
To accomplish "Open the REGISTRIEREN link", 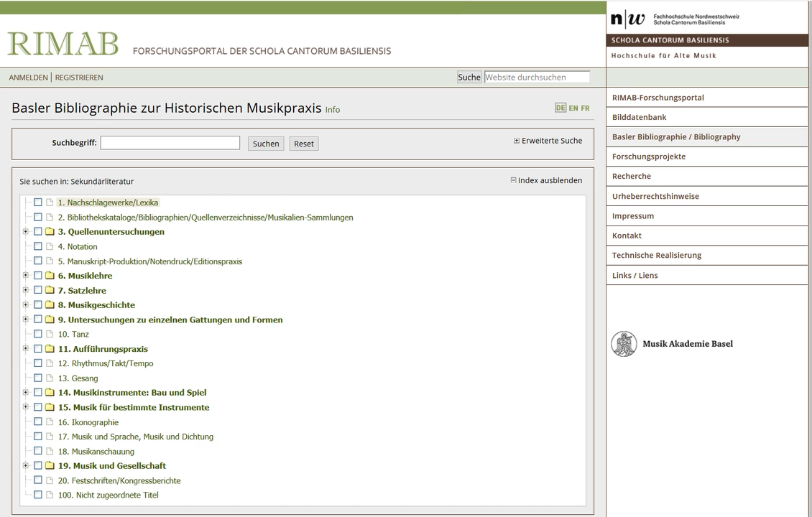I will 79,78.
